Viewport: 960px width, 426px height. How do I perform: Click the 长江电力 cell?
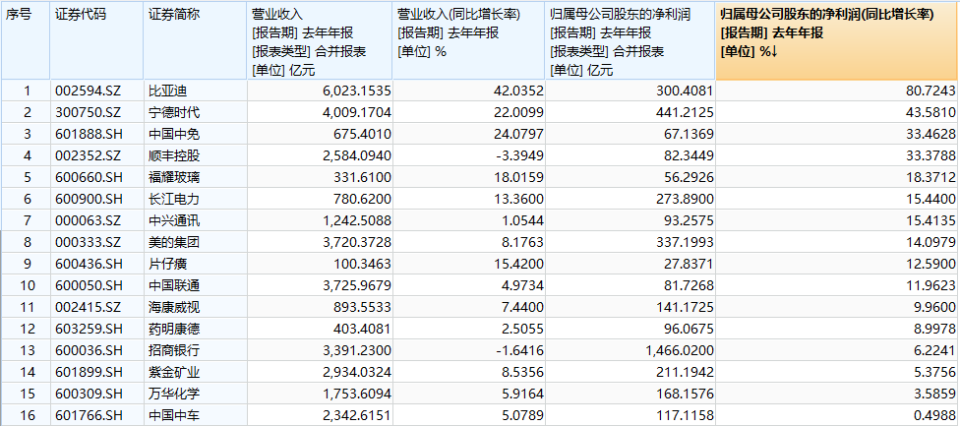(x=174, y=199)
